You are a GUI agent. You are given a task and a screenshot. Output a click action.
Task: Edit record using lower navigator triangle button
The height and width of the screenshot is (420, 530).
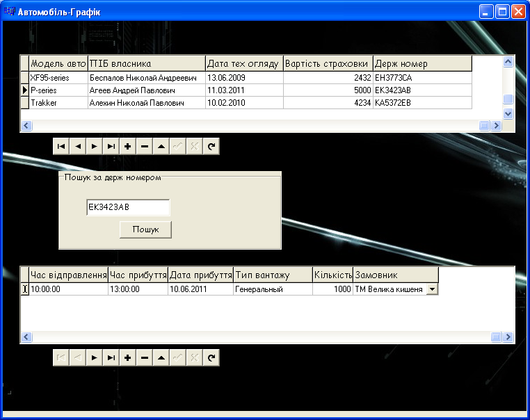tap(161, 357)
